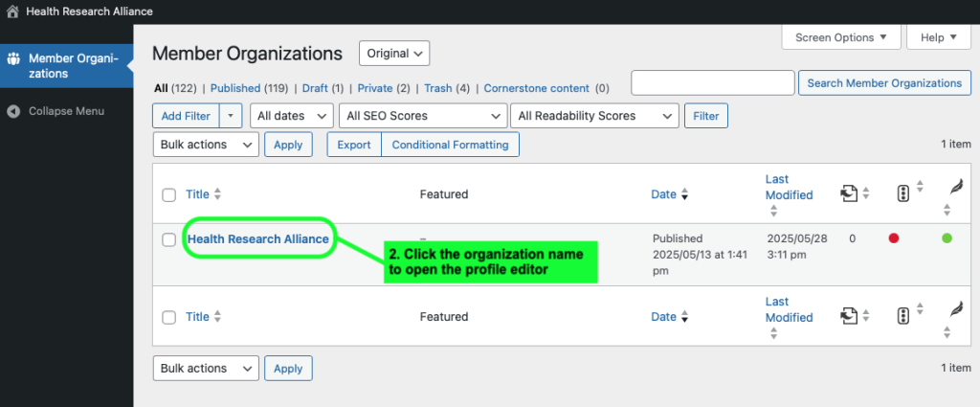Click the footer SEO score traffic light icon
980x407 pixels.
tap(902, 317)
